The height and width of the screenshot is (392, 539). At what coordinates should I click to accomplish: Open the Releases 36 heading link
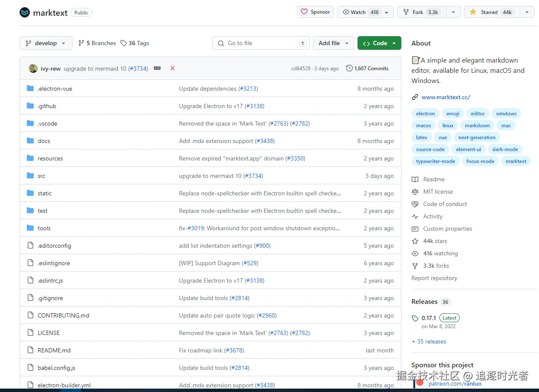click(x=431, y=301)
